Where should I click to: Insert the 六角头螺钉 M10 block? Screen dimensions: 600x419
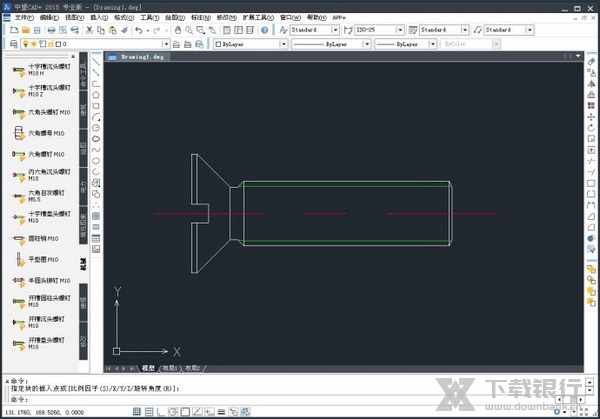pos(41,112)
